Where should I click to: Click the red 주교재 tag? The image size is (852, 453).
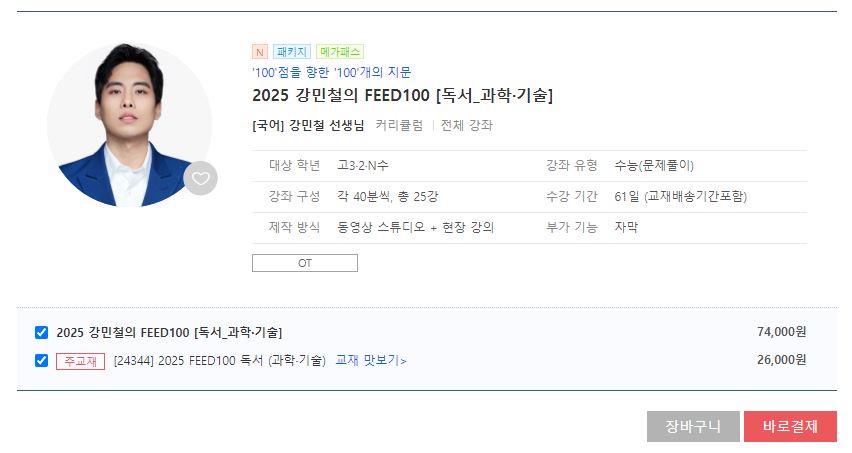[80, 360]
